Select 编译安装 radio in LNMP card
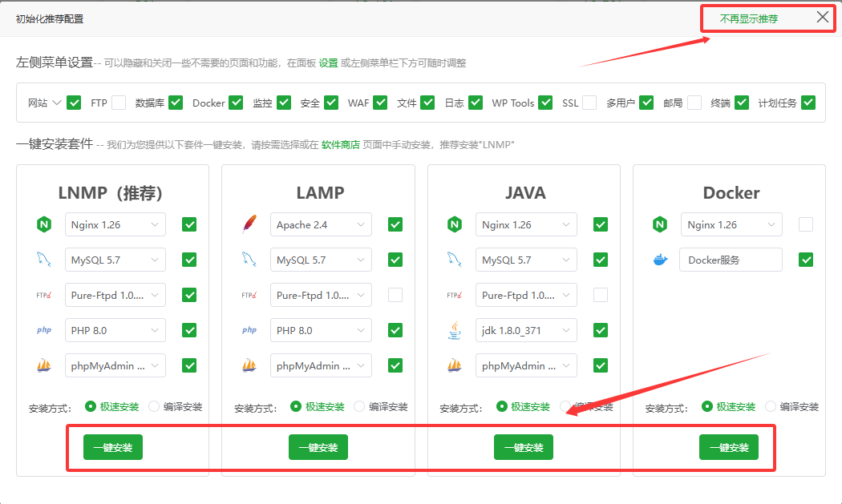842x504 pixels. [x=154, y=406]
